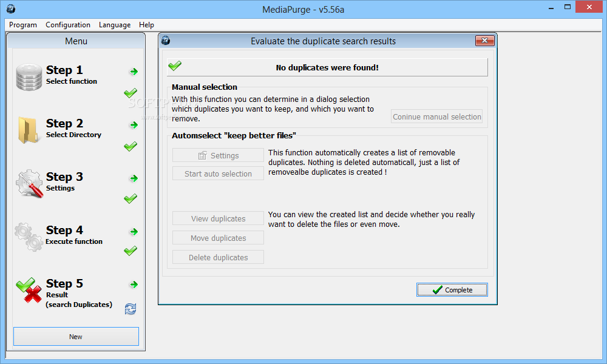The width and height of the screenshot is (607, 364).
Task: Click the green arrow next to Step 1
Action: 134,72
